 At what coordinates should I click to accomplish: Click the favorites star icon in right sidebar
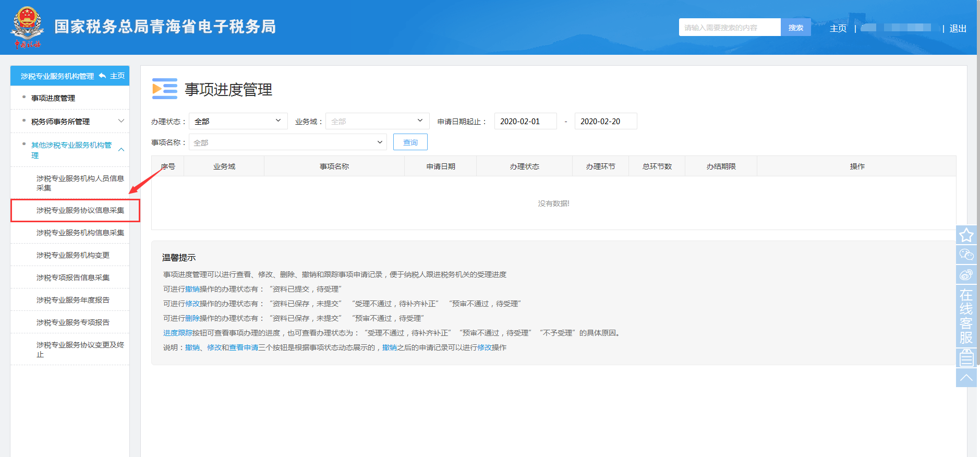coord(966,235)
